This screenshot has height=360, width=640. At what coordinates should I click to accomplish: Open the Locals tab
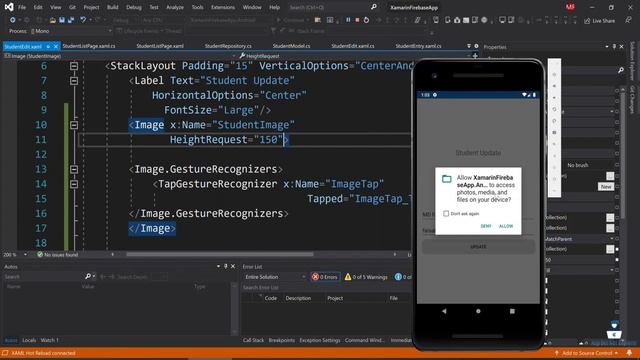(x=29, y=340)
